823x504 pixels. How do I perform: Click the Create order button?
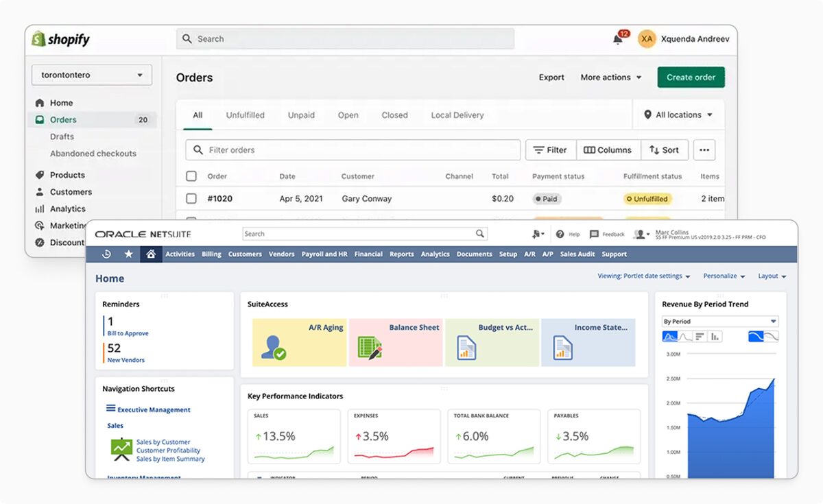point(691,77)
